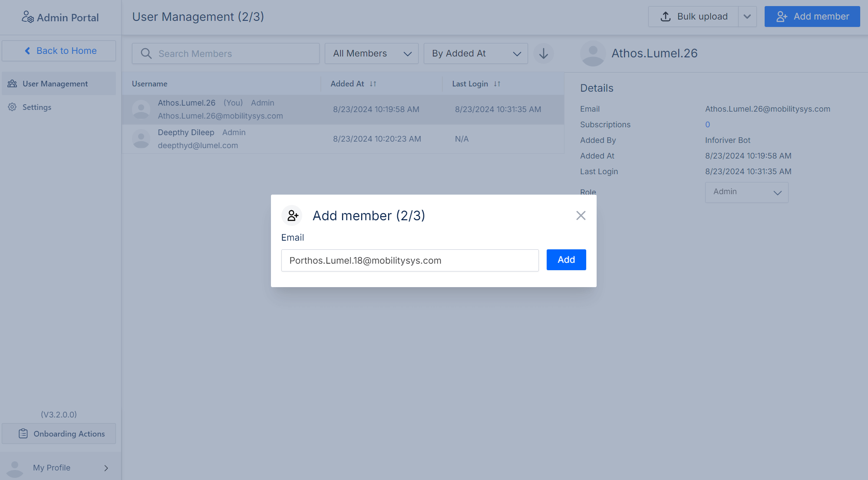Screen dimensions: 868x480
Task: Sort by Last Login column arrows
Action: 497,84
